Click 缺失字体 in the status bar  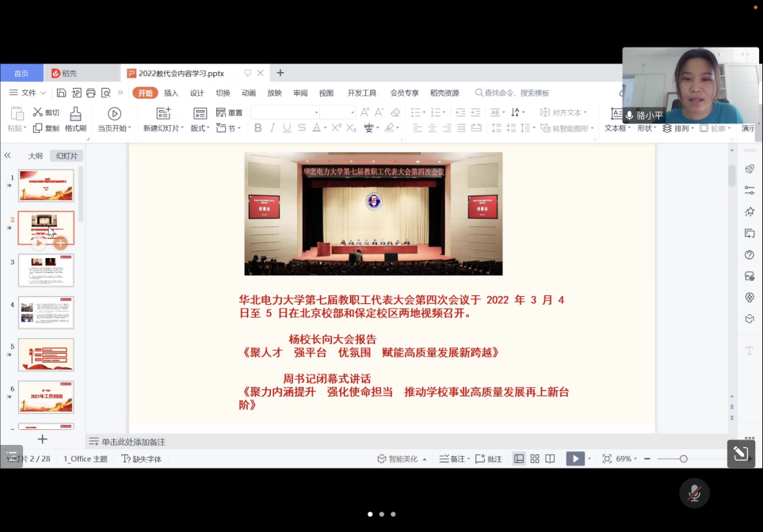(x=142, y=459)
